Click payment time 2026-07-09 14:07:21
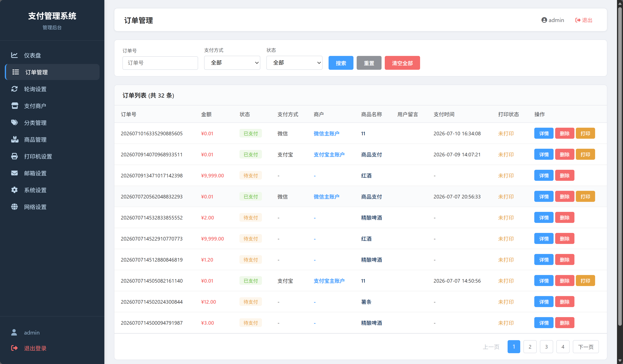The width and height of the screenshot is (623, 364). 457,154
